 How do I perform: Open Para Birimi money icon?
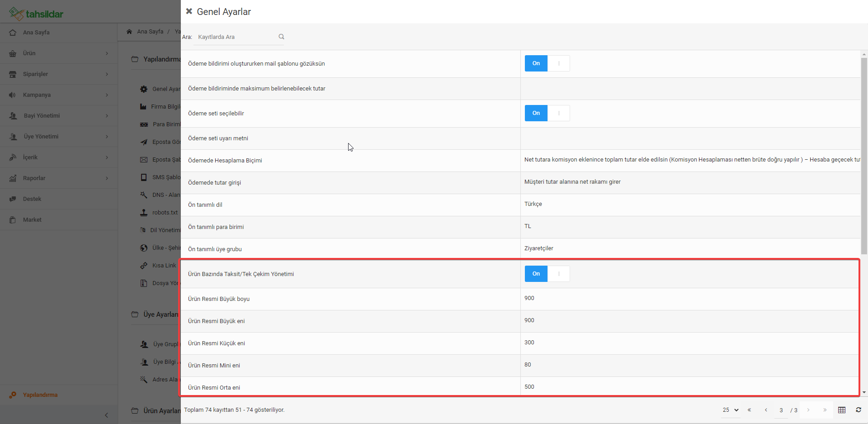pos(144,124)
